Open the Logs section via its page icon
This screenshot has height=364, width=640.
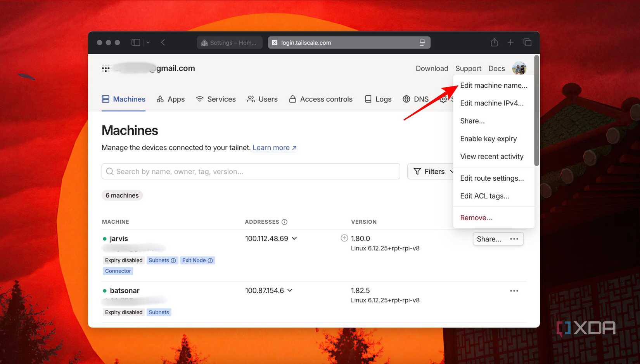(368, 99)
